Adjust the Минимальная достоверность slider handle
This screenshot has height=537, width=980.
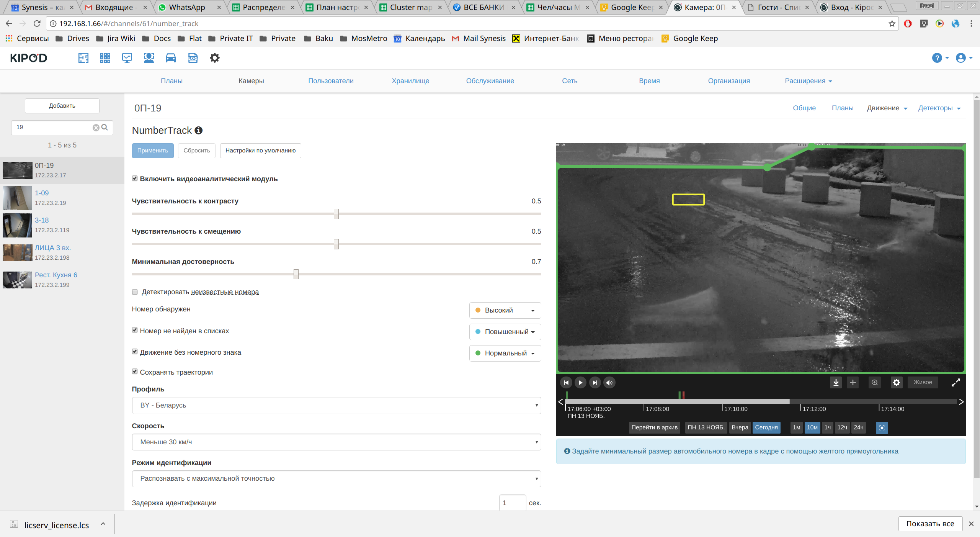click(x=296, y=274)
